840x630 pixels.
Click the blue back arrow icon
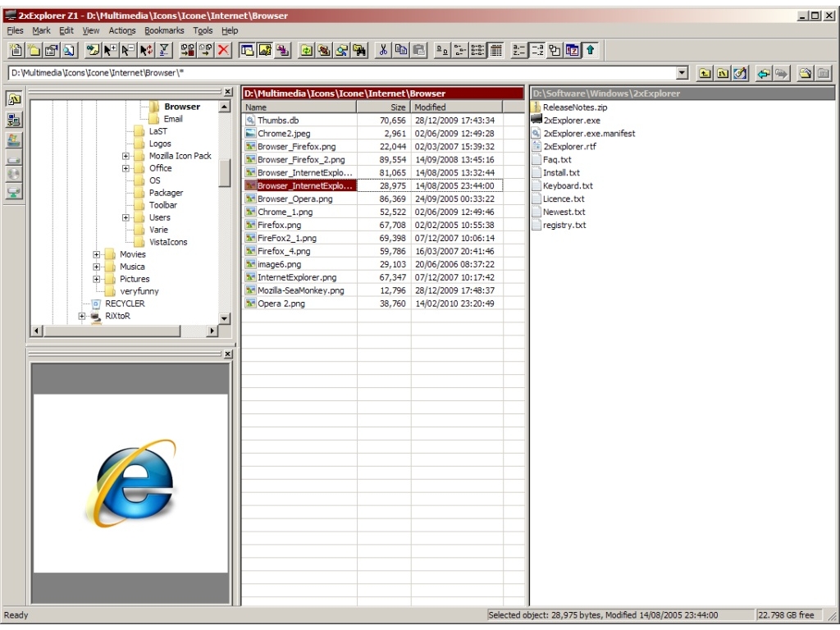coord(764,73)
